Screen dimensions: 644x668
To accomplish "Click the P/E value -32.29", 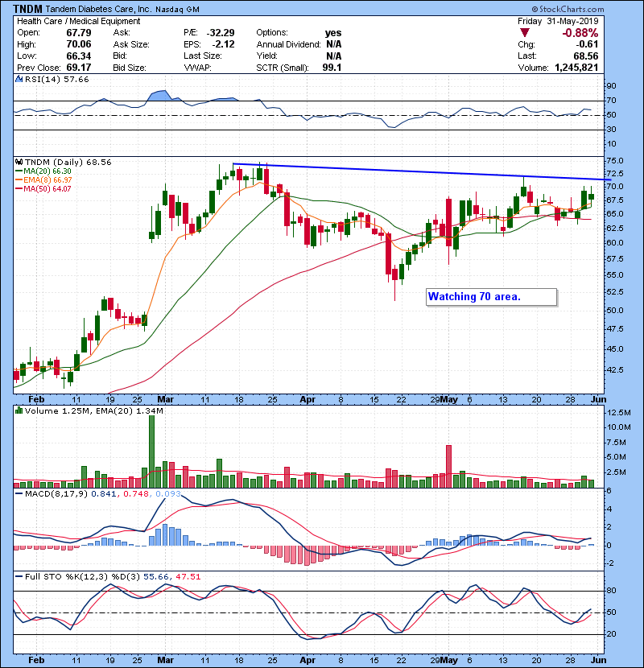I will pos(221,33).
